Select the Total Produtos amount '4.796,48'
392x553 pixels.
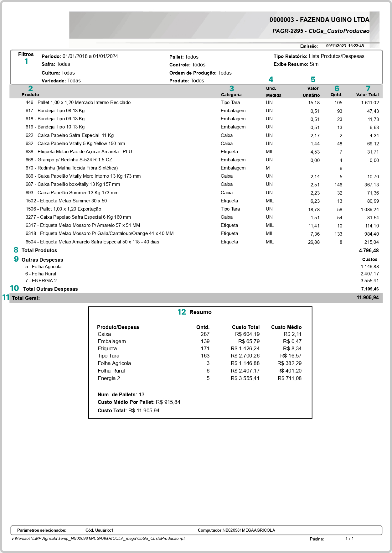point(369,250)
